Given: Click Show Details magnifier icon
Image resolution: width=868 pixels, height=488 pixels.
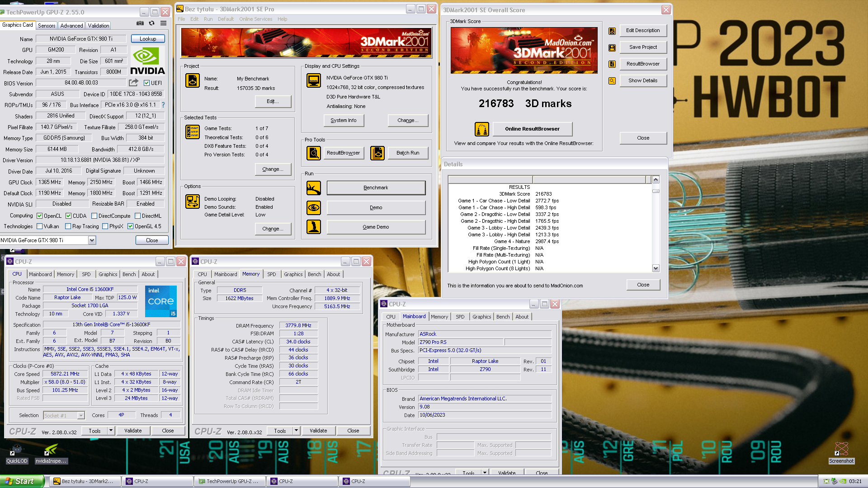Looking at the screenshot, I should [x=612, y=81].
